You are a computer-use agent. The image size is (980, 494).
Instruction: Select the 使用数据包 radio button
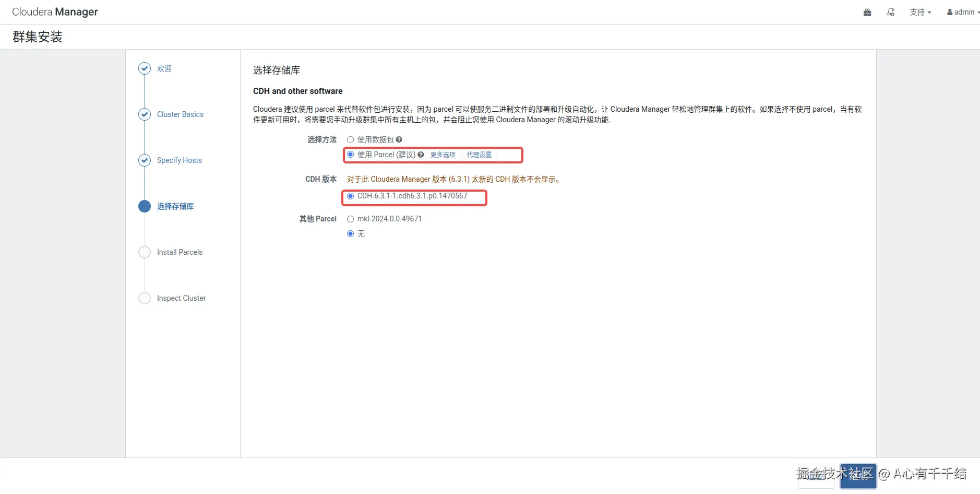[351, 139]
